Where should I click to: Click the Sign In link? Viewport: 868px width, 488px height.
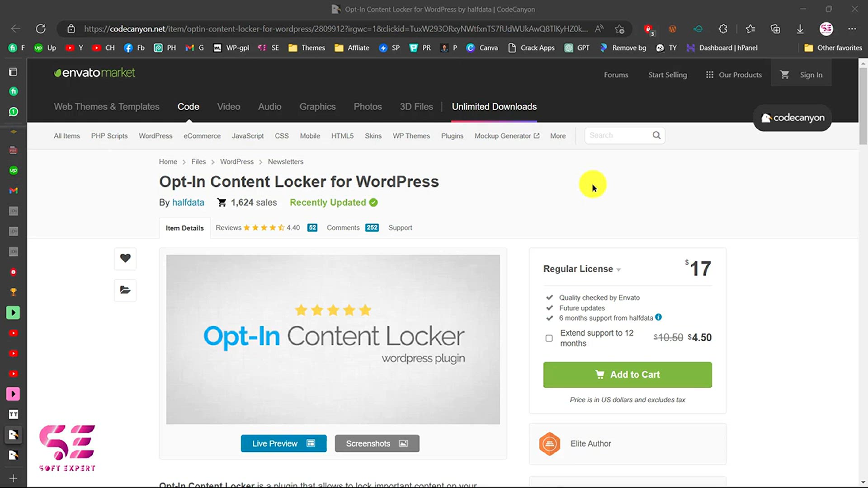(x=811, y=75)
